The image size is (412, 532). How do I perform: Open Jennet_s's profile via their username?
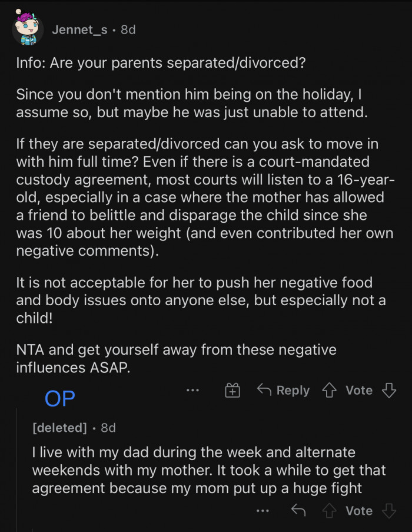click(x=79, y=29)
